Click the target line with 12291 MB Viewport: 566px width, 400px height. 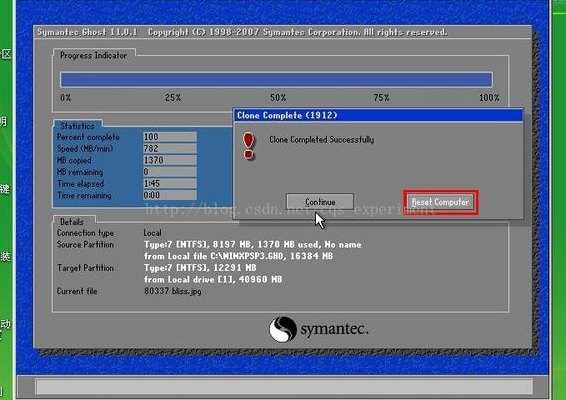pos(200,268)
